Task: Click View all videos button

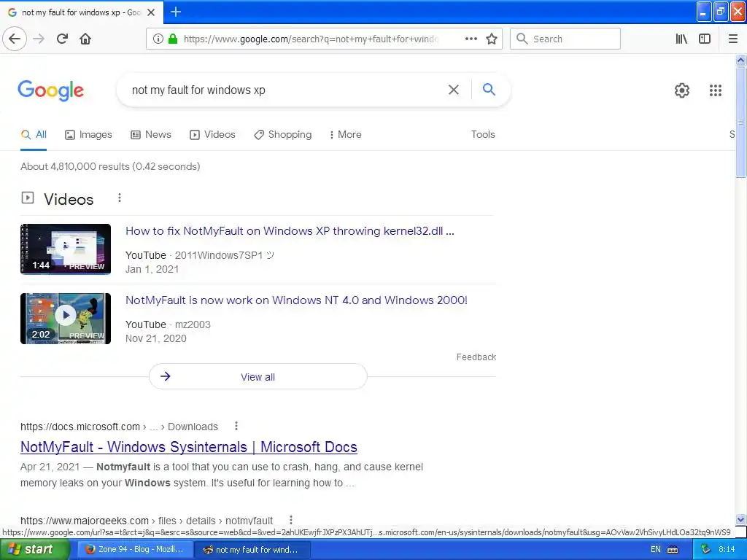Action: coord(258,377)
